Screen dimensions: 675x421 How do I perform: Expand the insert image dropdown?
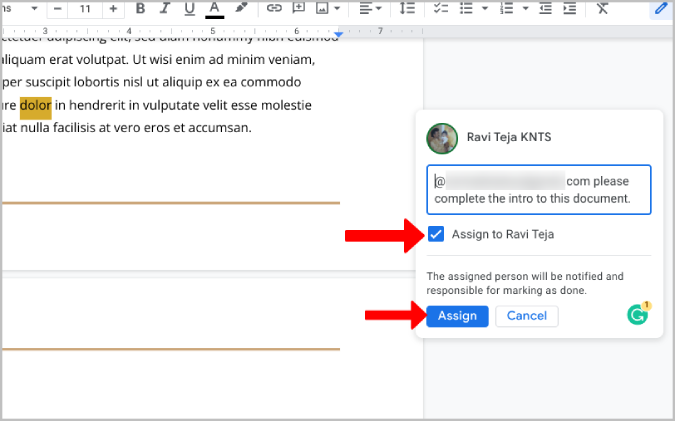338,9
